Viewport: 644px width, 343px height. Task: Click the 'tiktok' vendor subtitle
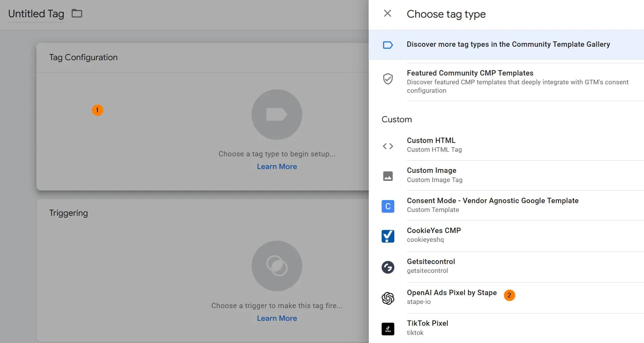tap(415, 333)
